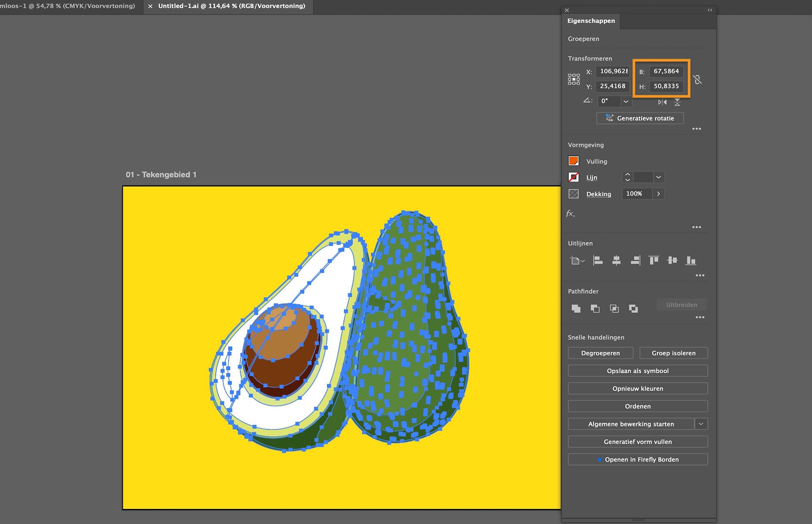The height and width of the screenshot is (524, 812).
Task: Open more options in Uitlijnen section
Action: tap(700, 275)
